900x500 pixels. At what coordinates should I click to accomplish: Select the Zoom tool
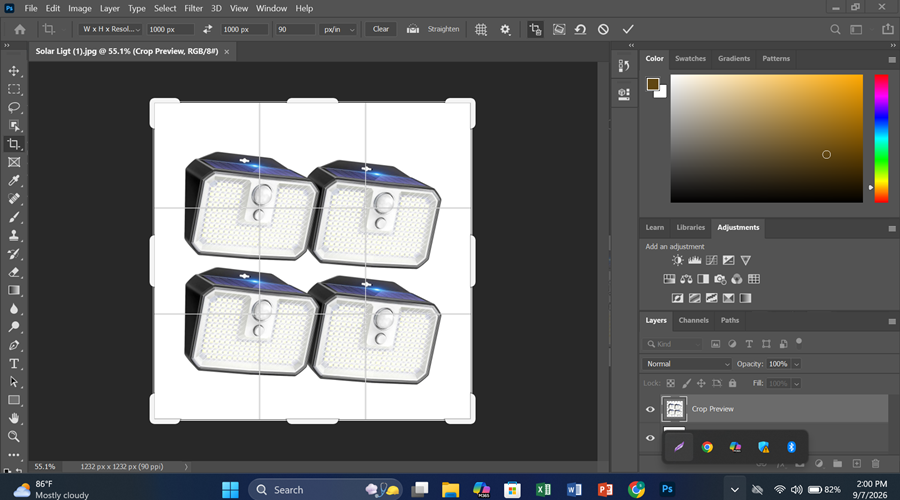(x=14, y=436)
